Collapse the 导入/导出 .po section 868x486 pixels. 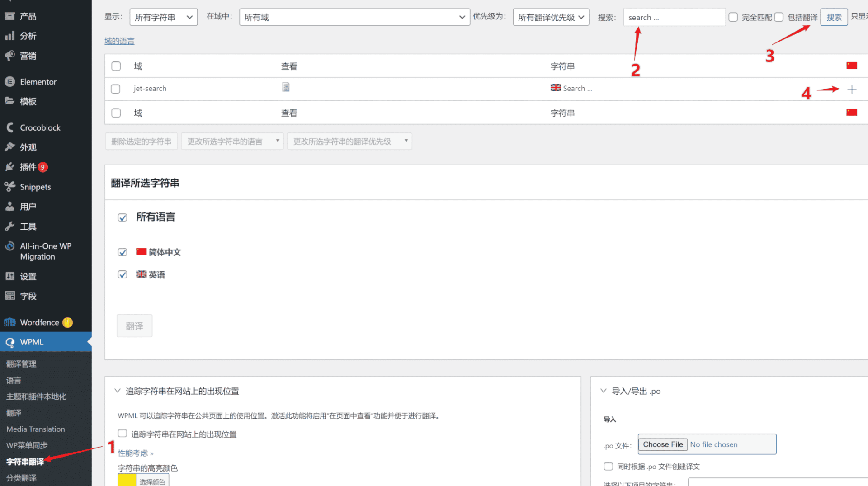pyautogui.click(x=604, y=391)
